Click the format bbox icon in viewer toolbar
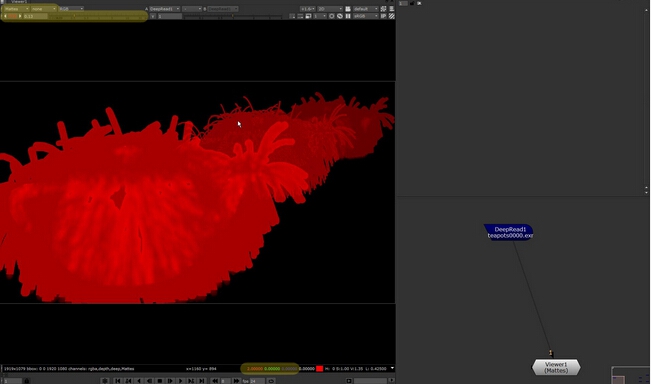 click(x=292, y=16)
